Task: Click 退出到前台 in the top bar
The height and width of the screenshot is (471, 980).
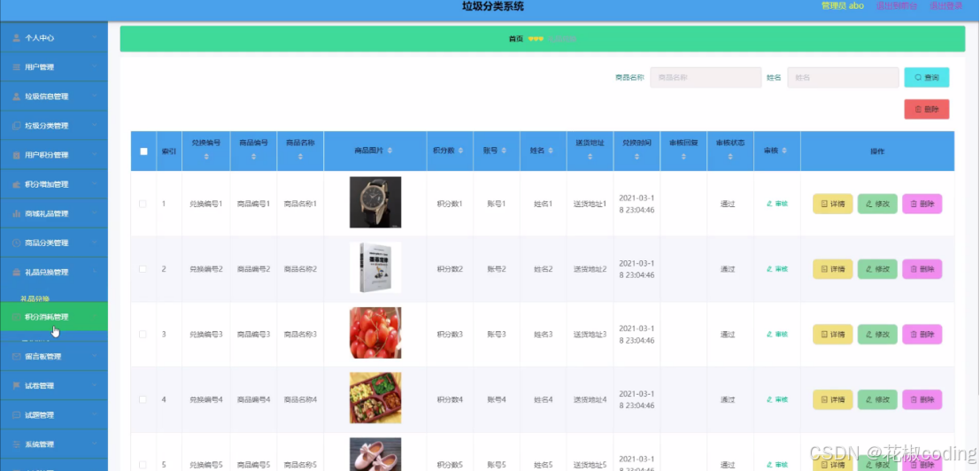Action: pos(897,5)
